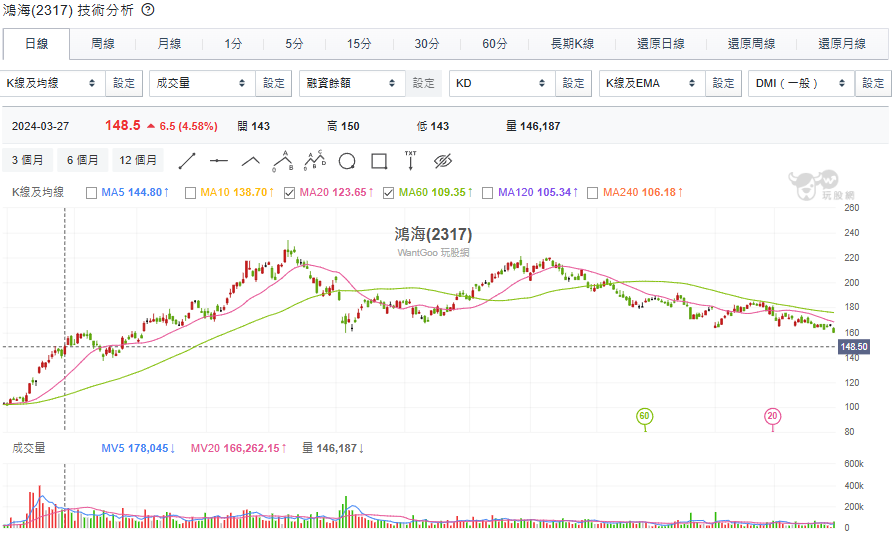
Task: Switch to the 週線 tab
Action: point(103,44)
